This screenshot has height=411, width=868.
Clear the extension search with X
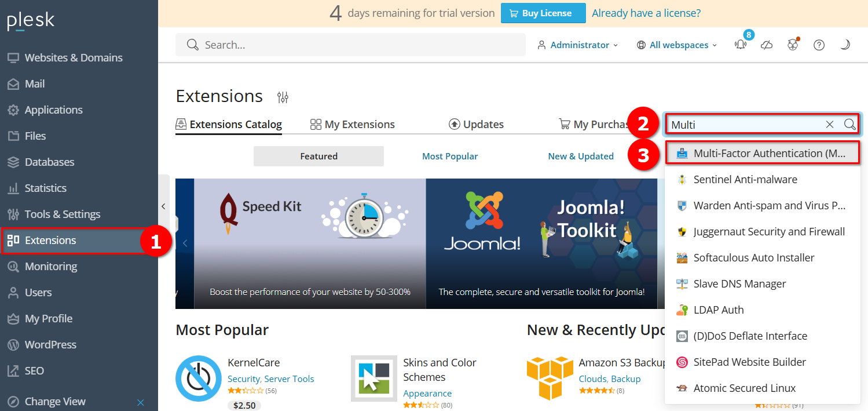(x=830, y=125)
